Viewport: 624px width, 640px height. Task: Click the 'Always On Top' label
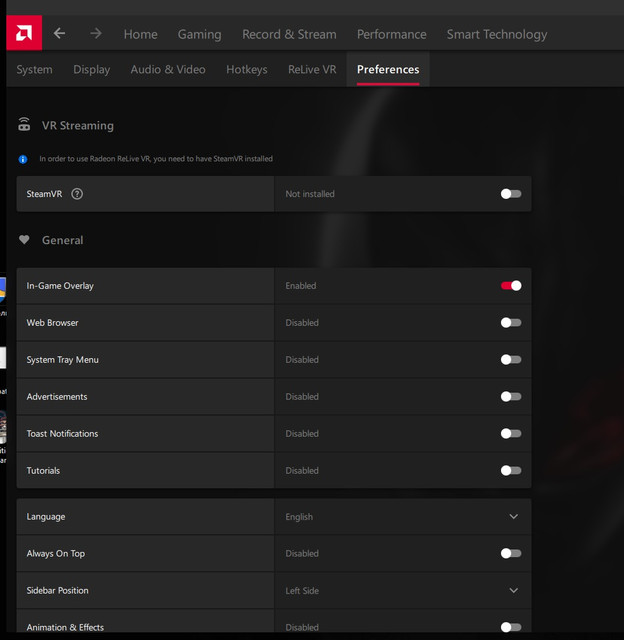tap(56, 553)
